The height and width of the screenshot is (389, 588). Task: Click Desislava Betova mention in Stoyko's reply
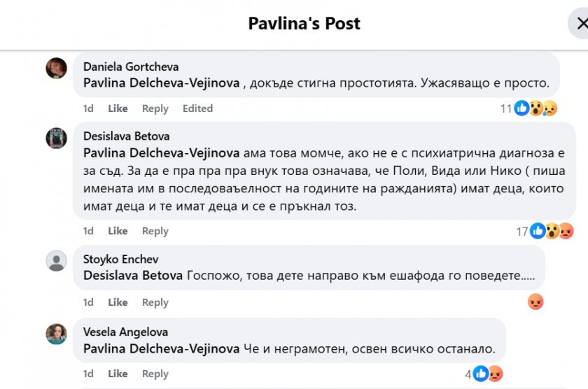coord(133,275)
